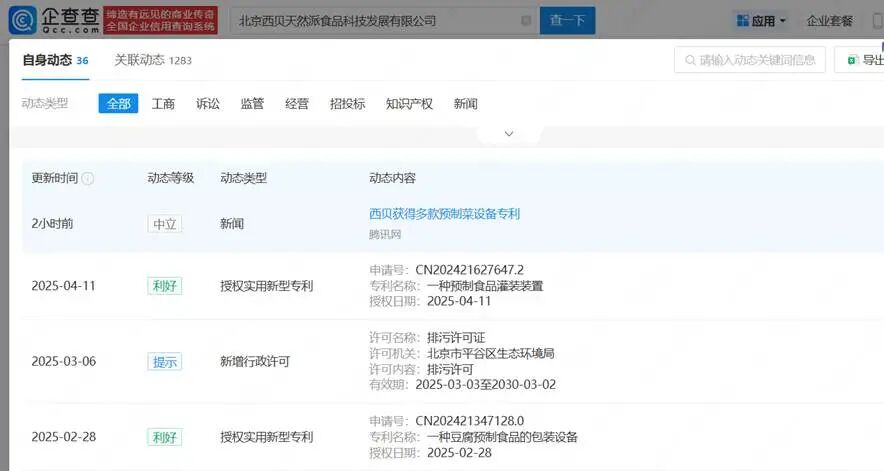This screenshot has height=471, width=884.
Task: Focus the 动态关键词 search input
Action: (x=750, y=60)
